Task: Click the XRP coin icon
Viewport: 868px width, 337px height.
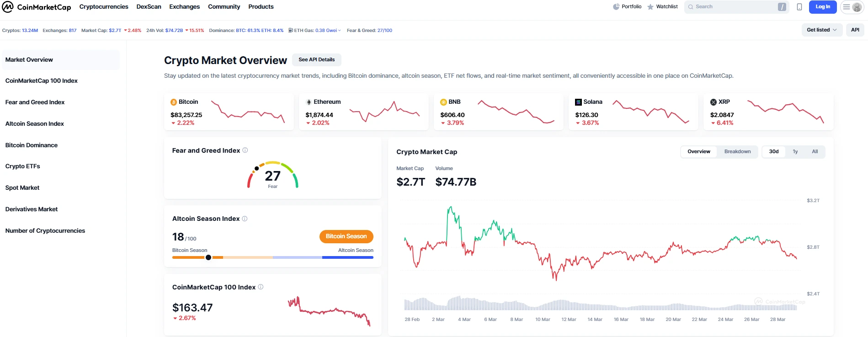Action: click(713, 102)
